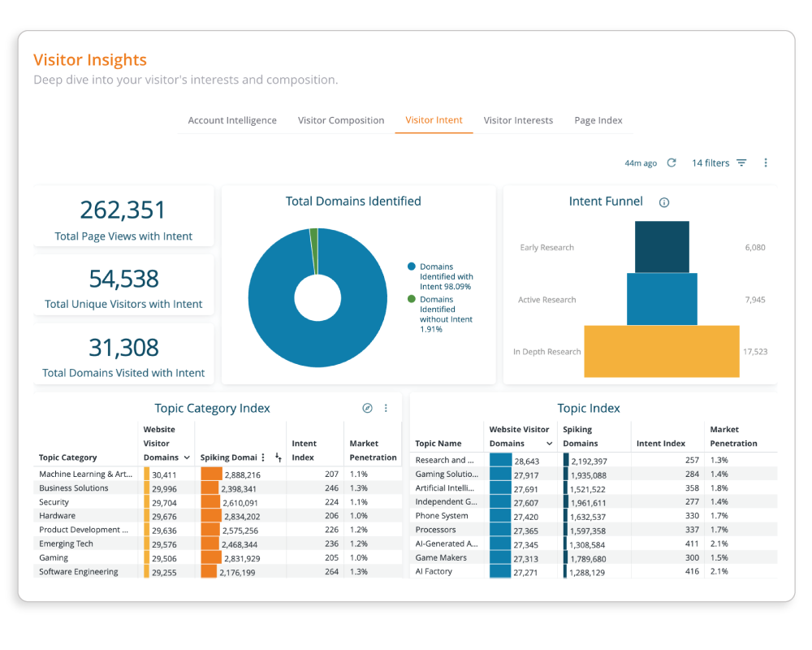Open the Page Index tab
The image size is (812, 650).
598,120
